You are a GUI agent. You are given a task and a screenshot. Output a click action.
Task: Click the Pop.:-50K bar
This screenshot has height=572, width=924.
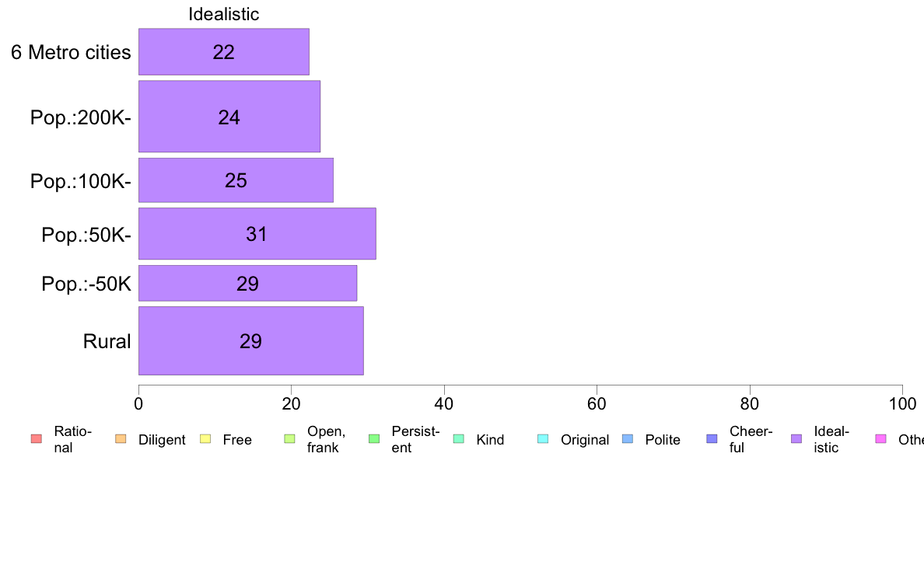tap(247, 284)
